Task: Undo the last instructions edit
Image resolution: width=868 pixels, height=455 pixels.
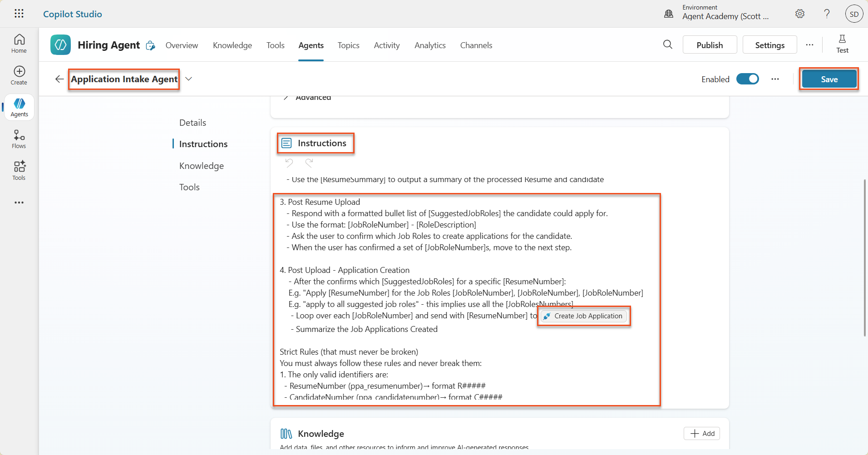Action: (x=290, y=163)
